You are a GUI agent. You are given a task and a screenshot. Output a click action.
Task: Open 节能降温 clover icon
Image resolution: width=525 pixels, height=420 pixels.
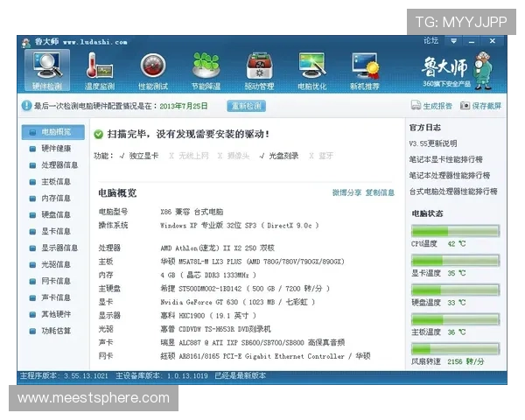click(206, 66)
